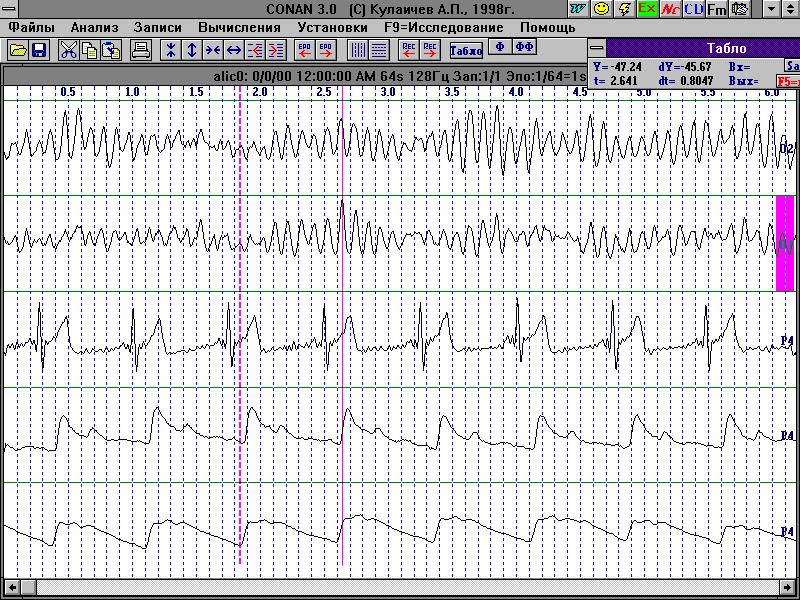Go to previous epoch with EPO left arrow
Viewport: 800px width, 600px height.
point(305,49)
